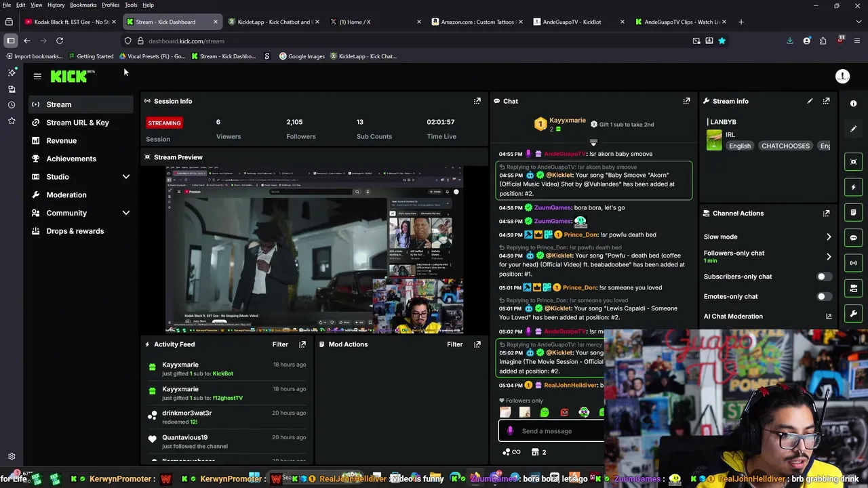Pop out the Chat panel
The image size is (868, 488).
click(686, 101)
